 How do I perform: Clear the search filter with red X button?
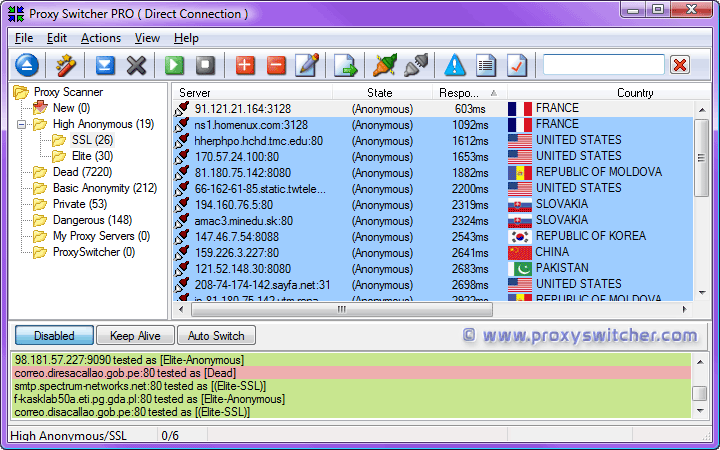tap(680, 65)
